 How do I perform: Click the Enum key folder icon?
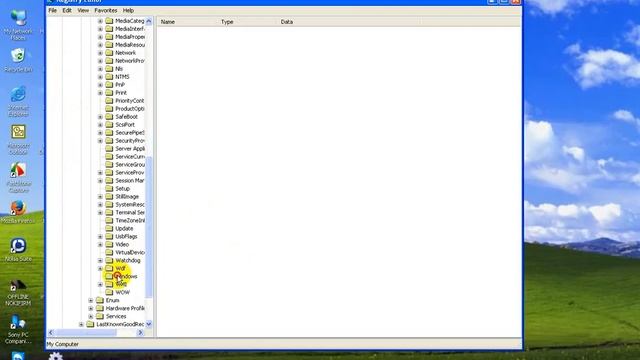pyautogui.click(x=100, y=300)
